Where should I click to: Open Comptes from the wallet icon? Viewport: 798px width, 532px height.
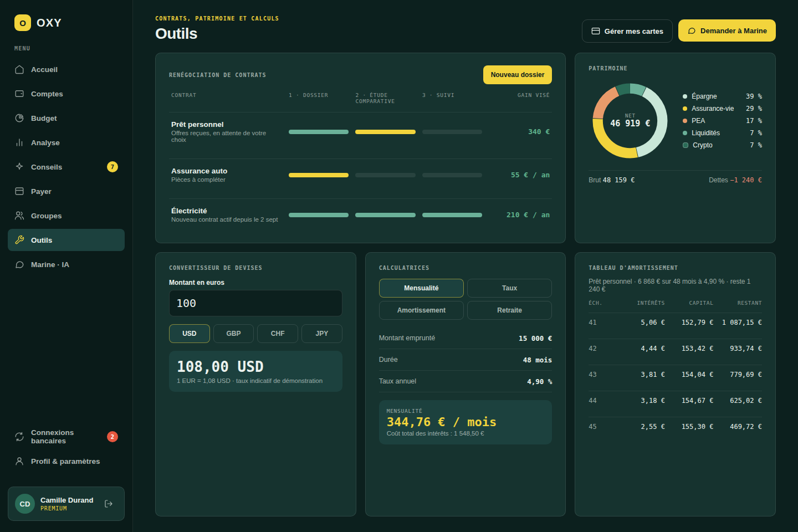click(x=19, y=94)
